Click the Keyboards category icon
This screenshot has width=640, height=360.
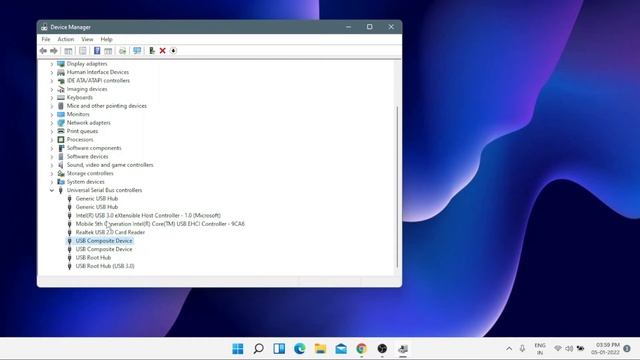coord(61,98)
